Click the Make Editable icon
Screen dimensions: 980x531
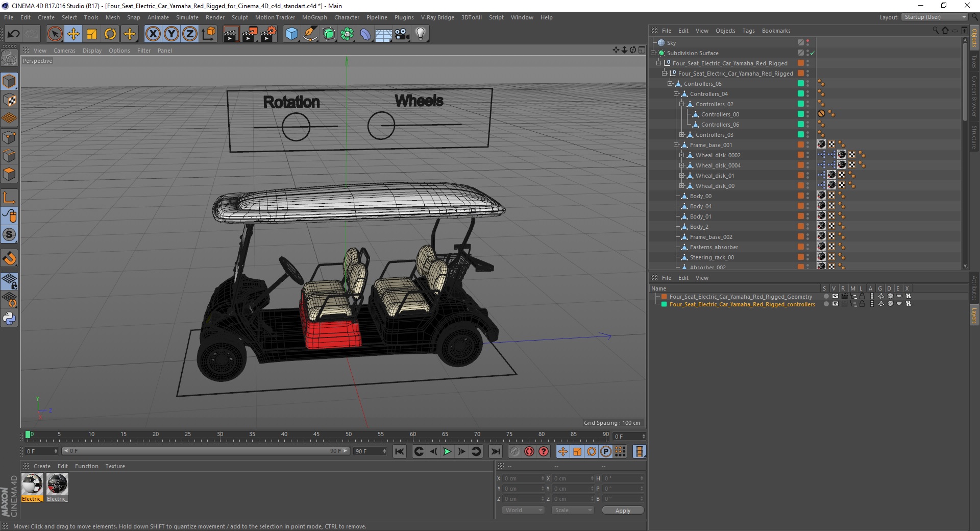coord(9,59)
